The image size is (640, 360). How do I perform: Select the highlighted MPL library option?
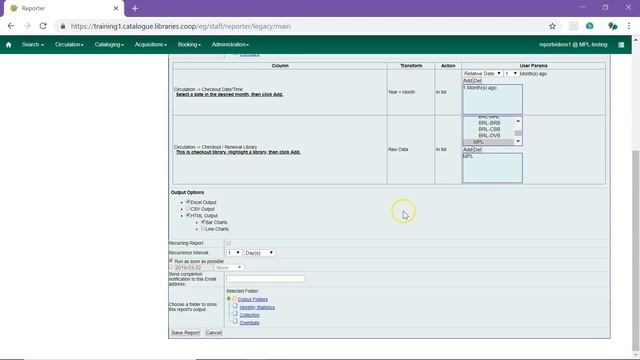coord(489,142)
